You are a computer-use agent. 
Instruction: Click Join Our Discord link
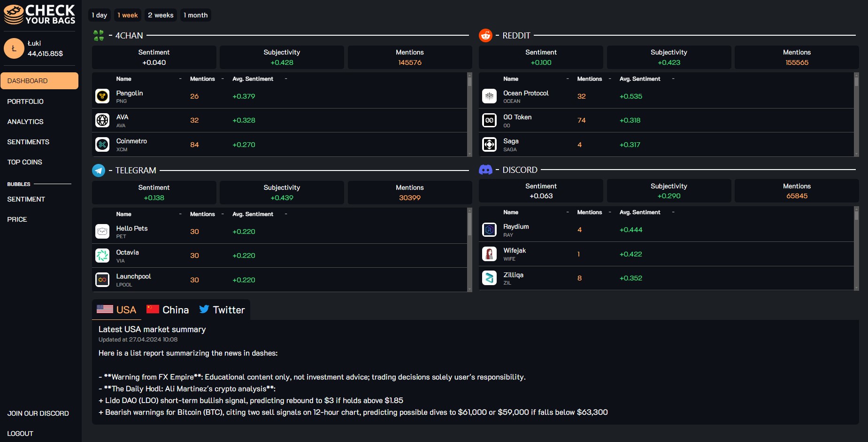click(38, 413)
